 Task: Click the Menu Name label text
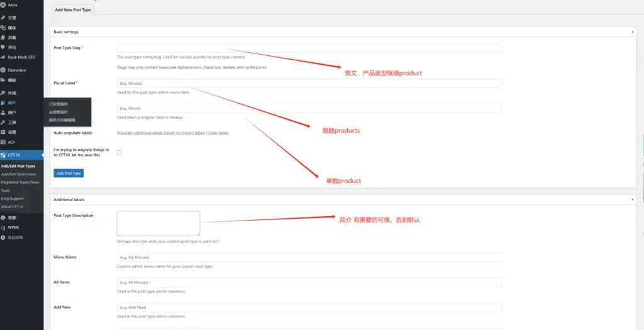pyautogui.click(x=65, y=257)
